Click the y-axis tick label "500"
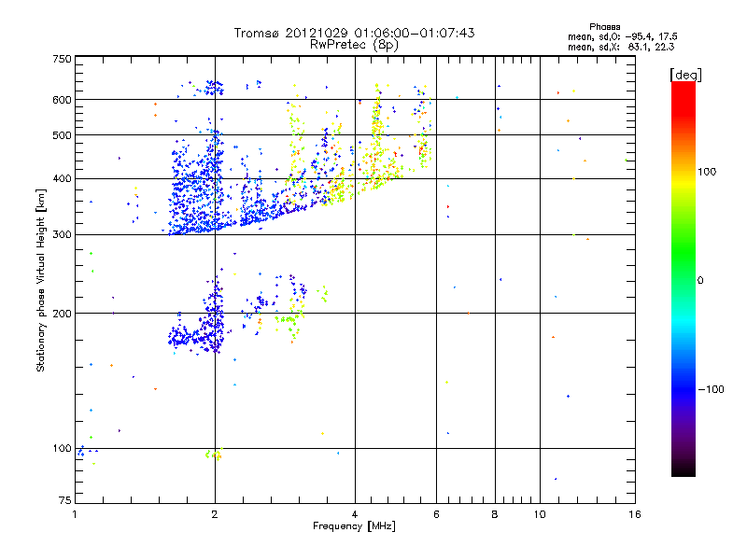Image resolution: width=747 pixels, height=560 pixels. coord(62,135)
